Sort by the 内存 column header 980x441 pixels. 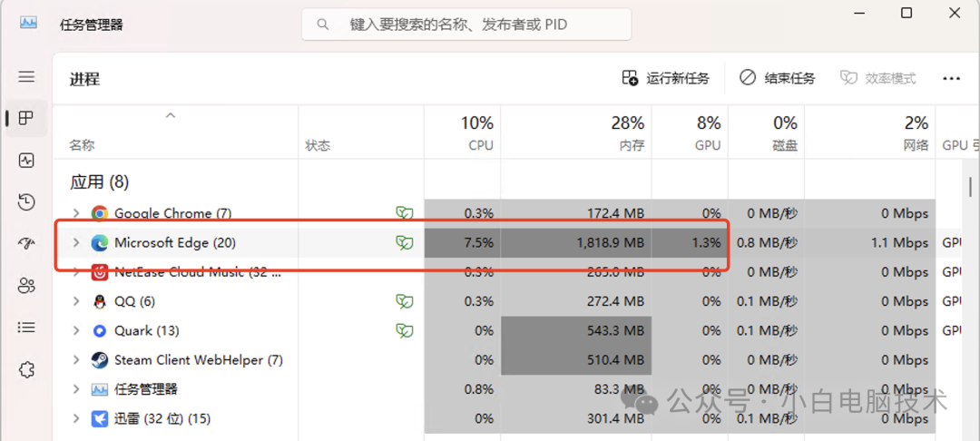pyautogui.click(x=576, y=132)
